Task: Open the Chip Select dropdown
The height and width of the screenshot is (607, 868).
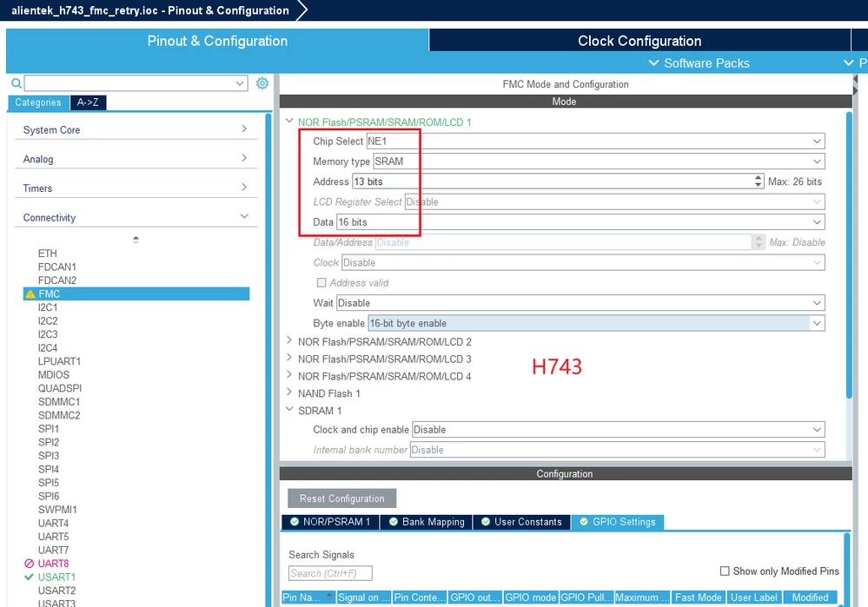Action: [596, 141]
